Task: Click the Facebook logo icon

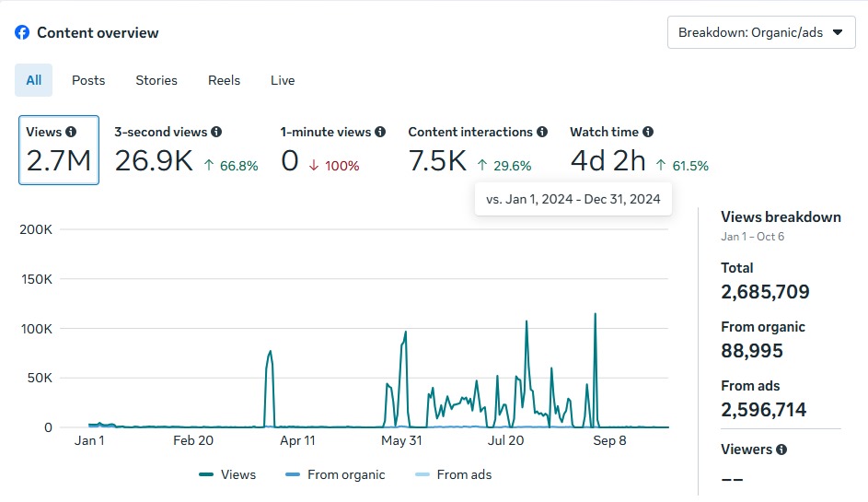Action: click(22, 32)
